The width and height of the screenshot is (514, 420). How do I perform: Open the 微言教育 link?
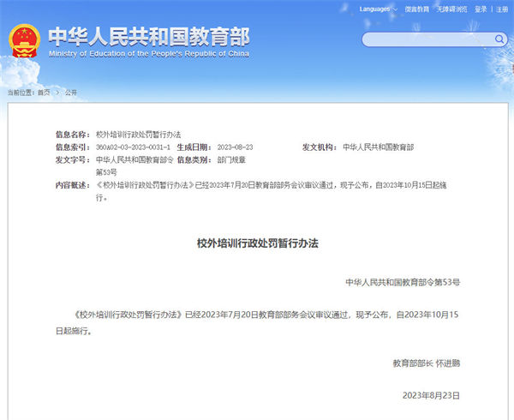(416, 9)
